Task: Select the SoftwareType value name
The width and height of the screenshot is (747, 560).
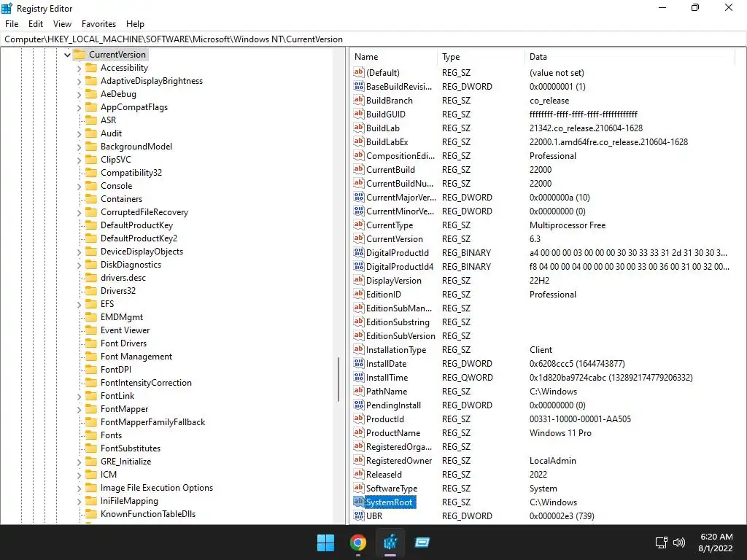Action: point(392,488)
